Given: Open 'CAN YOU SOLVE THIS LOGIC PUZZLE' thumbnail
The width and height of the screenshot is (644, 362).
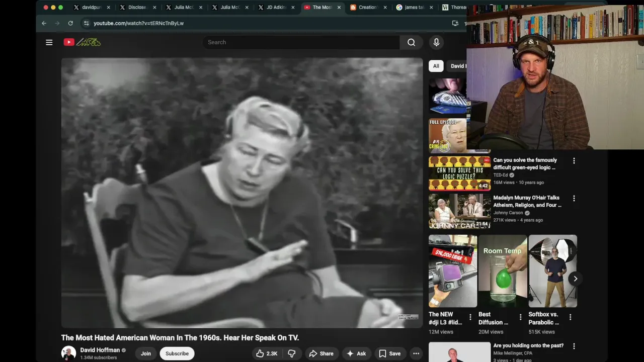Looking at the screenshot, I should (459, 173).
